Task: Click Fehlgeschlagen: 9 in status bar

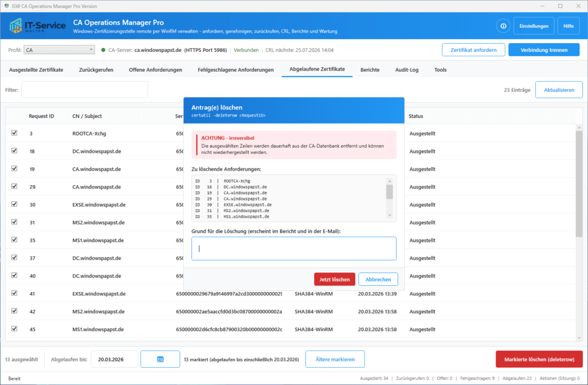Action: [x=477, y=378]
